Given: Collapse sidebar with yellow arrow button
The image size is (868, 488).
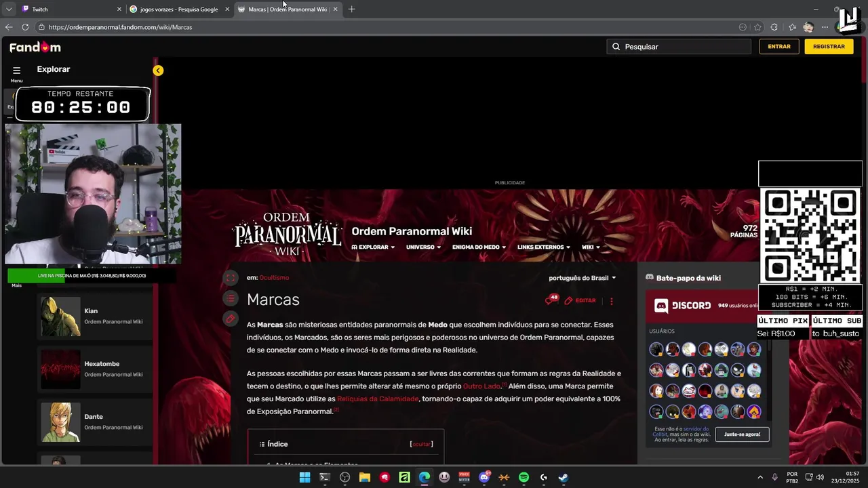Looking at the screenshot, I should [x=158, y=70].
